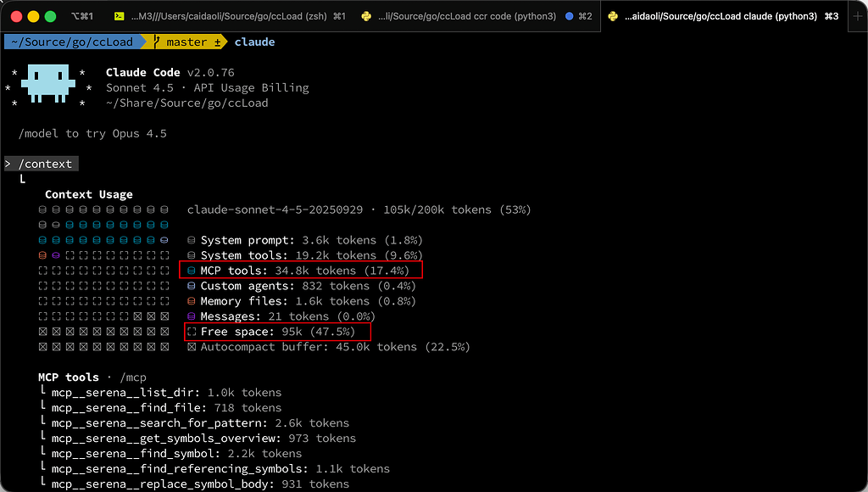Image resolution: width=868 pixels, height=492 pixels.
Task: Click the ~/Share/Source/go/ccLoad path line
Action: 187,103
